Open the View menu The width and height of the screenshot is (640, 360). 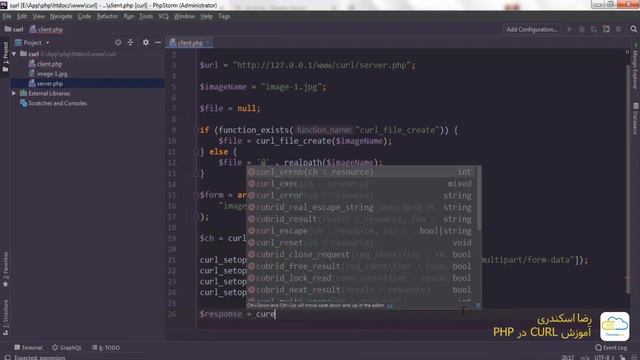coord(38,16)
